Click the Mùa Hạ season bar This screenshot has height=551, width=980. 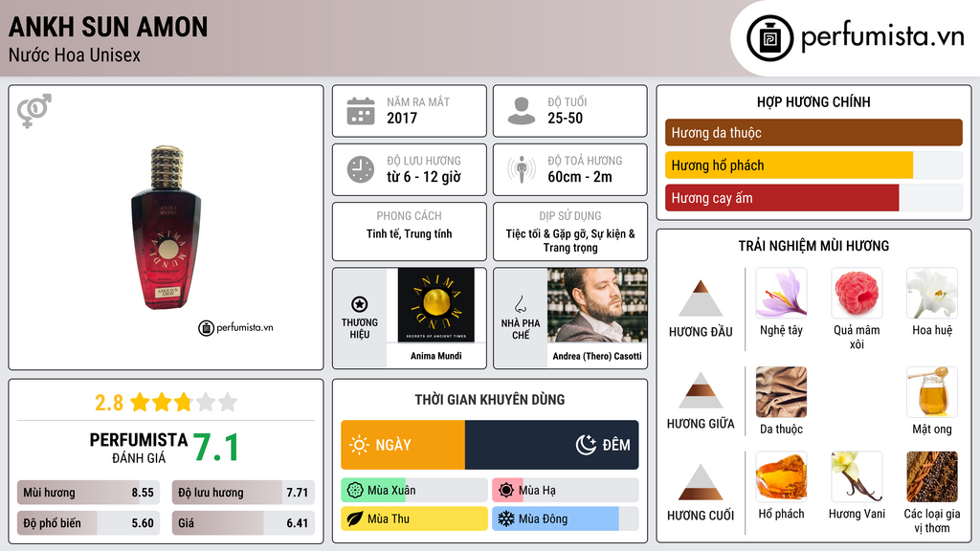click(566, 491)
